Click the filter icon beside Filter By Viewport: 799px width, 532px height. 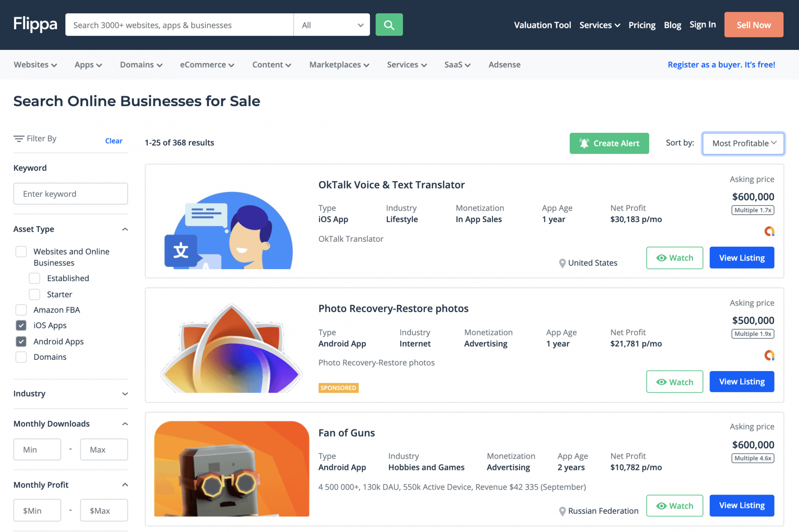coord(19,138)
